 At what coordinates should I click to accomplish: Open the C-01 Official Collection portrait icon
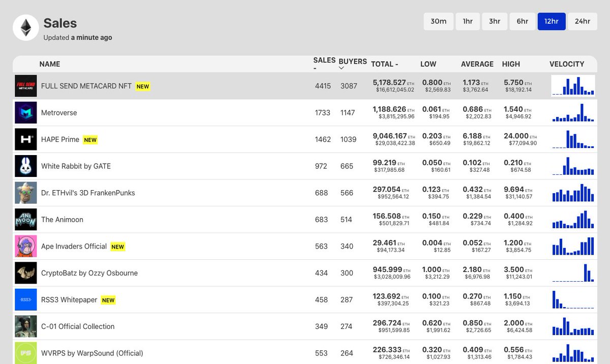point(26,326)
